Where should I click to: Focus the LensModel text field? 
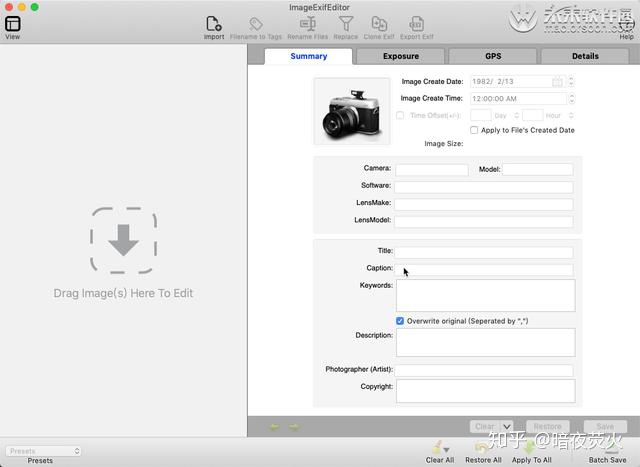(484, 222)
